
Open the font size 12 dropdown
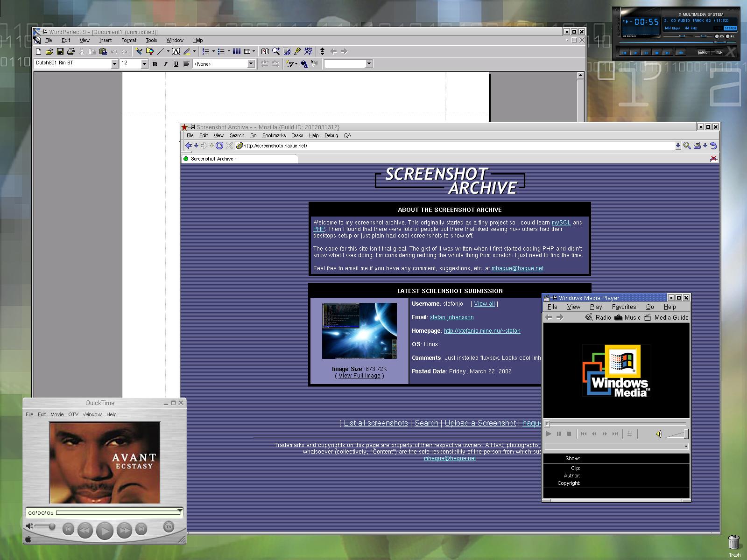tap(144, 64)
